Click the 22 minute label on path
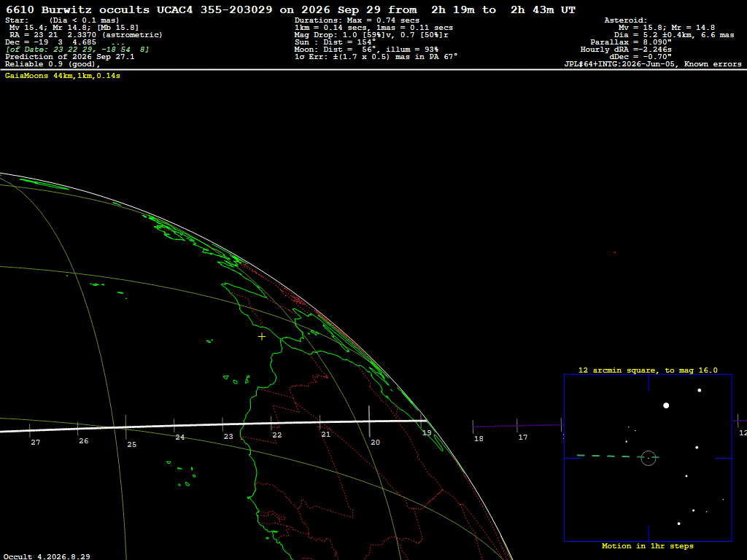Image resolution: width=747 pixels, height=560 pixels. point(276,435)
